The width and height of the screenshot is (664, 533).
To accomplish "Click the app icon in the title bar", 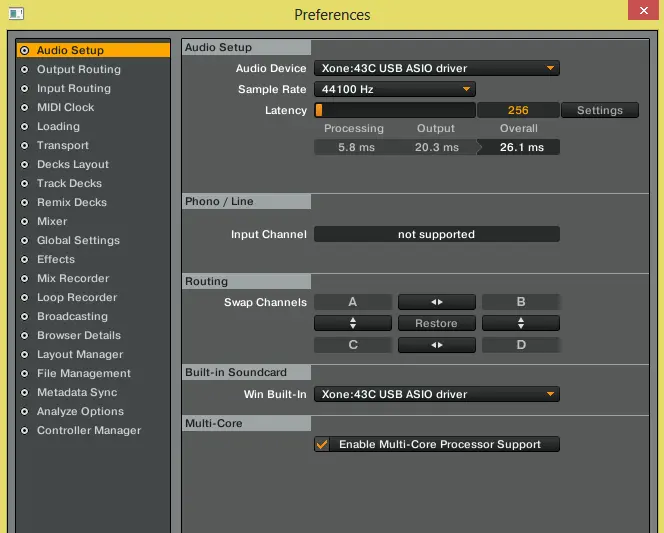I will (x=12, y=14).
